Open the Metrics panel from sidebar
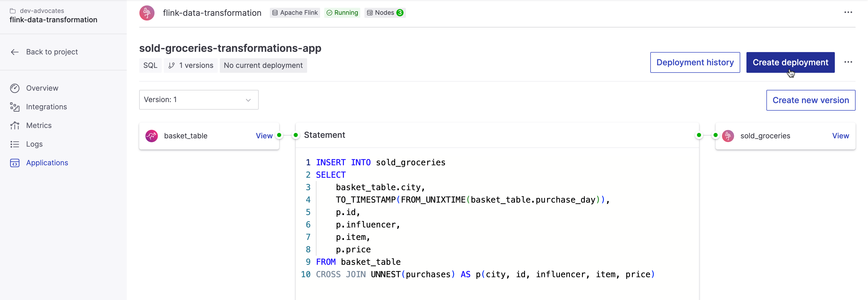 (x=15, y=125)
